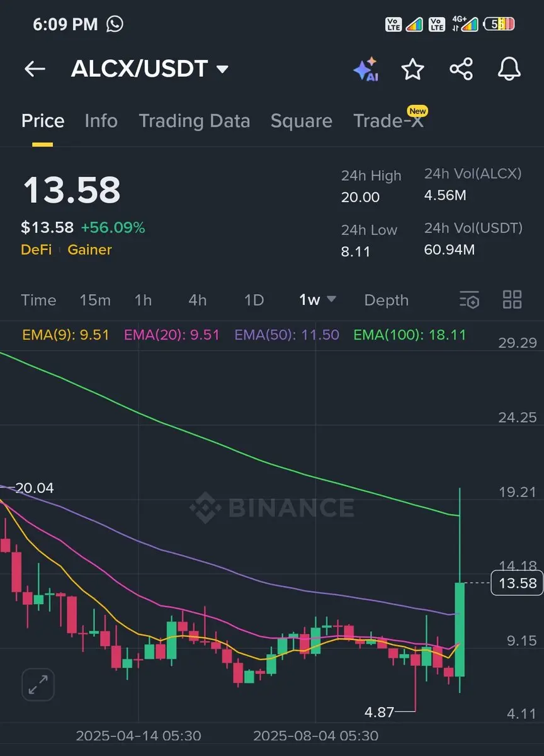Tap the 24h Vol(ALCX) value 4.56M

click(x=445, y=195)
